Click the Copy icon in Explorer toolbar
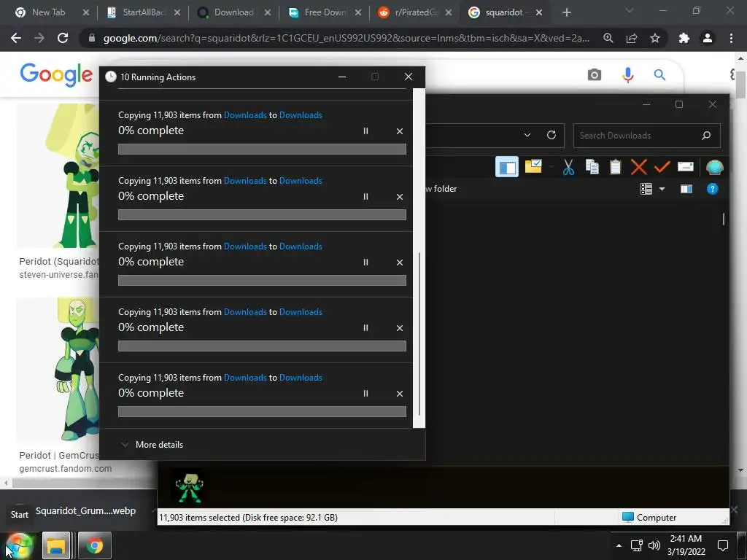Viewport: 747px width, 560px height. (x=592, y=167)
